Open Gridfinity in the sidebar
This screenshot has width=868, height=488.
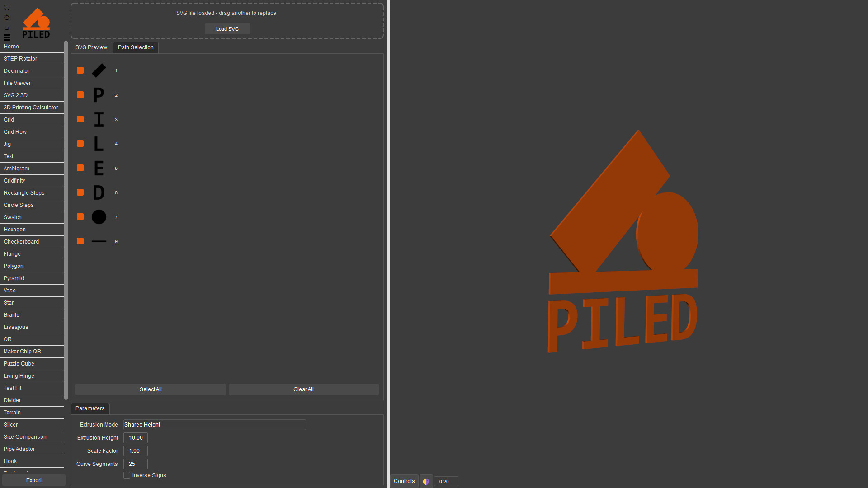14,181
